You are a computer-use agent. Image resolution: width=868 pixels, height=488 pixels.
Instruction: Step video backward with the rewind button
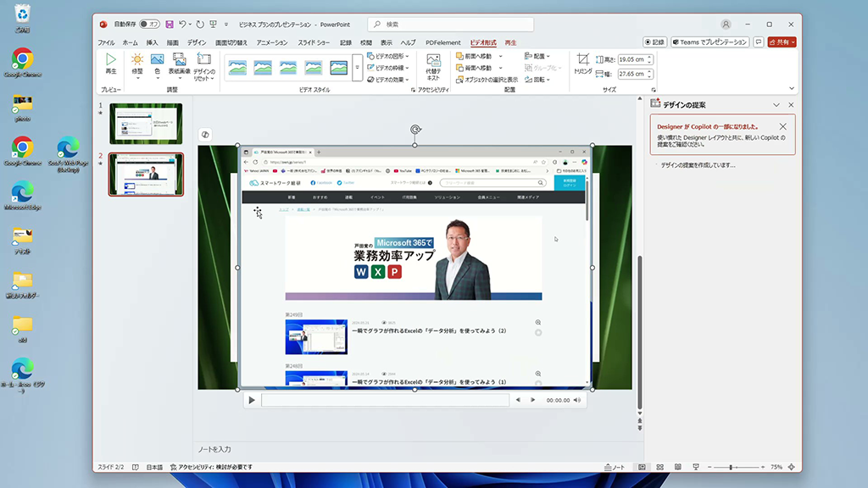(x=518, y=400)
